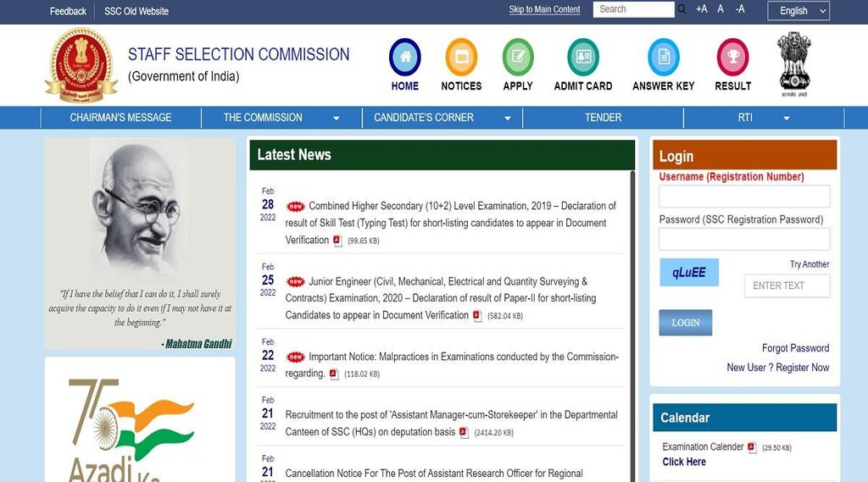
Task: Focus the Username registration number field
Action: (x=744, y=197)
